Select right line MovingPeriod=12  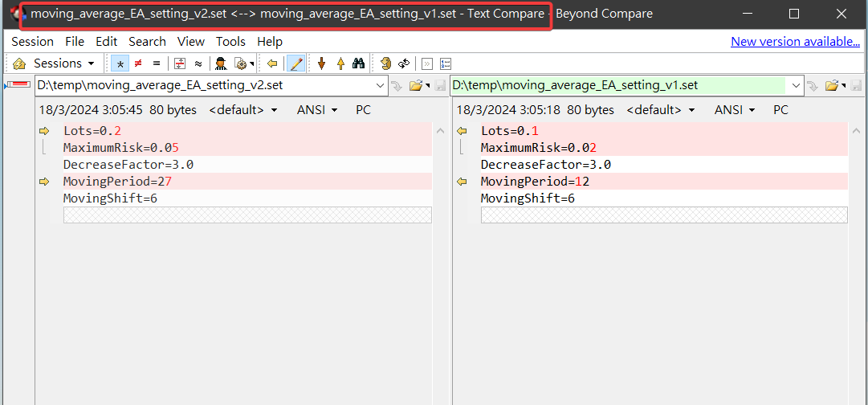point(663,182)
